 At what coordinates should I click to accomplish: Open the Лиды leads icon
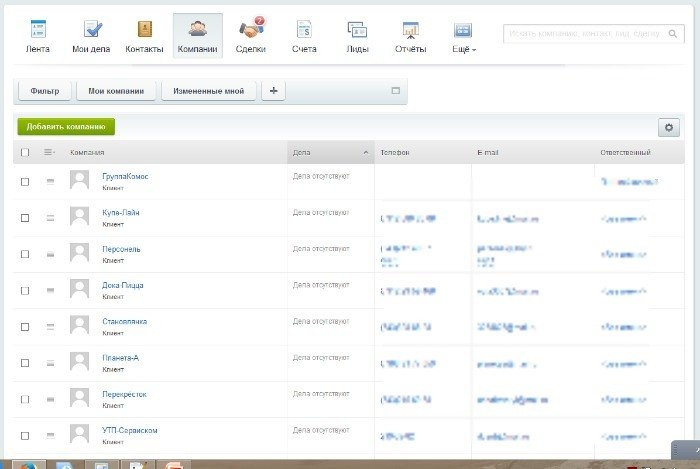(x=357, y=29)
